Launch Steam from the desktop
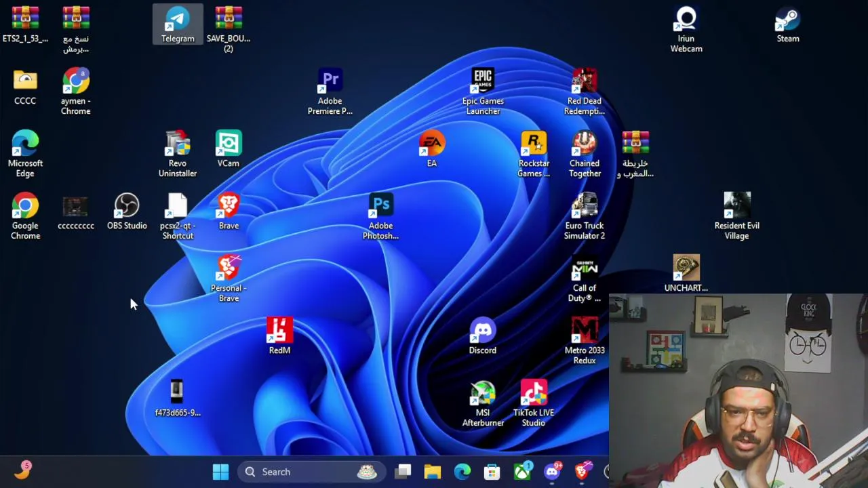 788,24
